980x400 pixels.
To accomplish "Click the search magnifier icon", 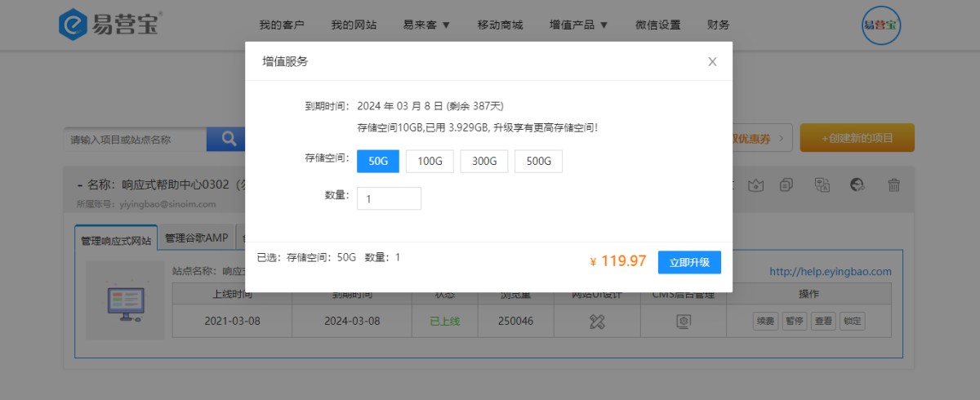I will (229, 139).
